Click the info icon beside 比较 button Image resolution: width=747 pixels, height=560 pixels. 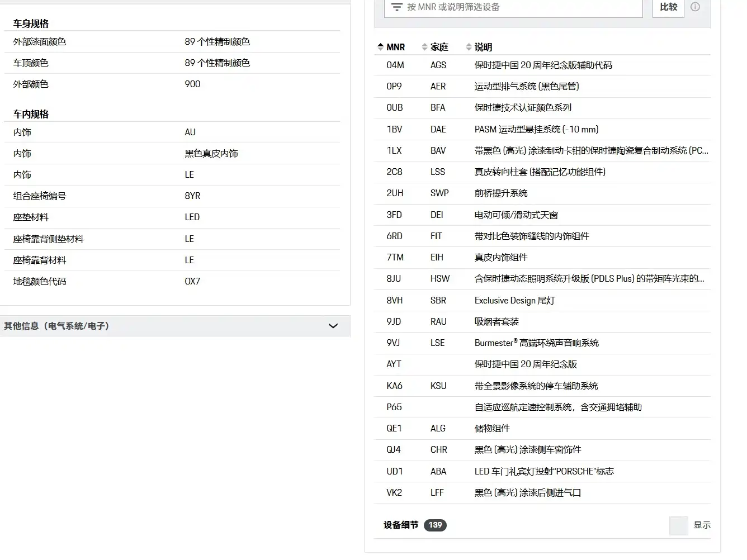point(695,7)
